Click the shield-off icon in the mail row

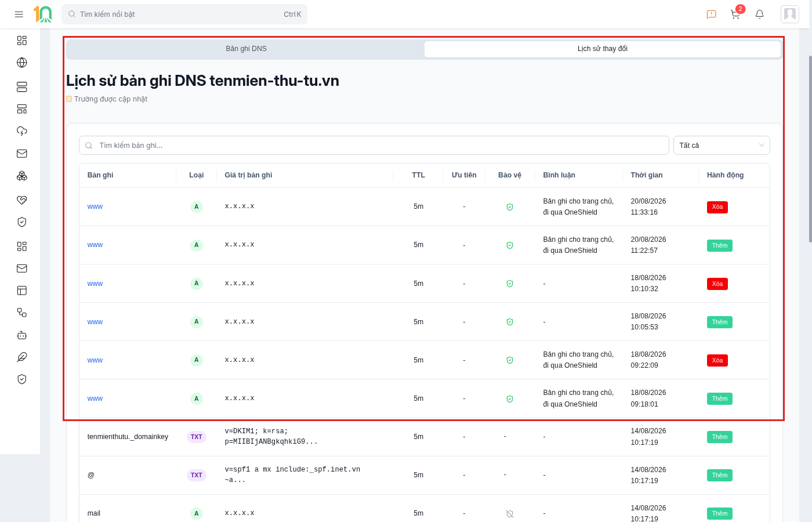click(x=510, y=514)
